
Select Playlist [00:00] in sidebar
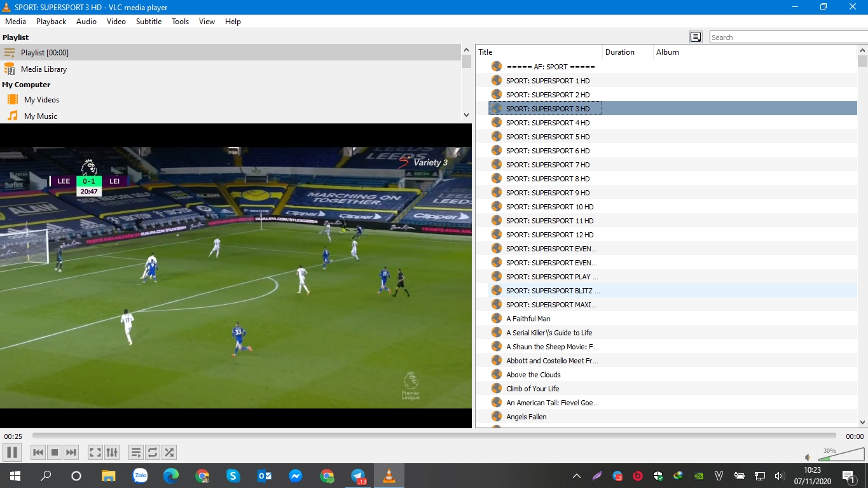(x=230, y=52)
